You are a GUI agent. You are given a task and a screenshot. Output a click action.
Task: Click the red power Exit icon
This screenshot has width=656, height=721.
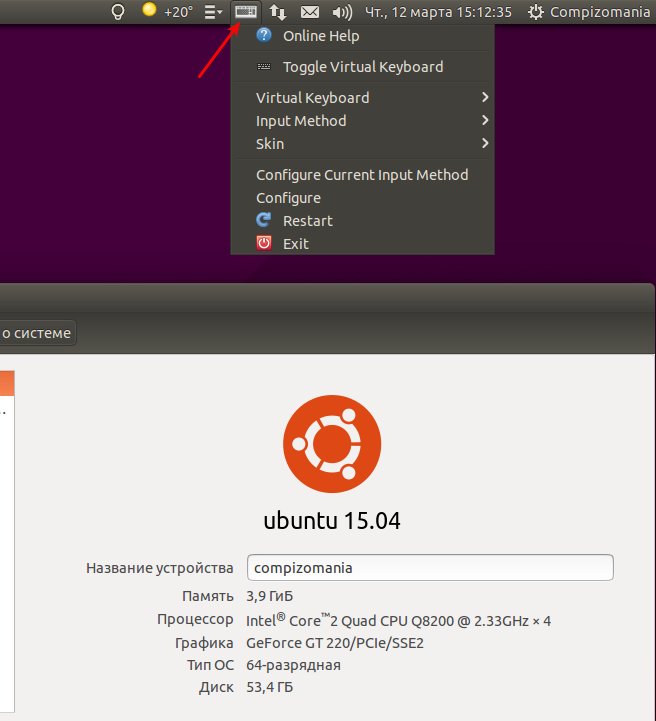(264, 243)
